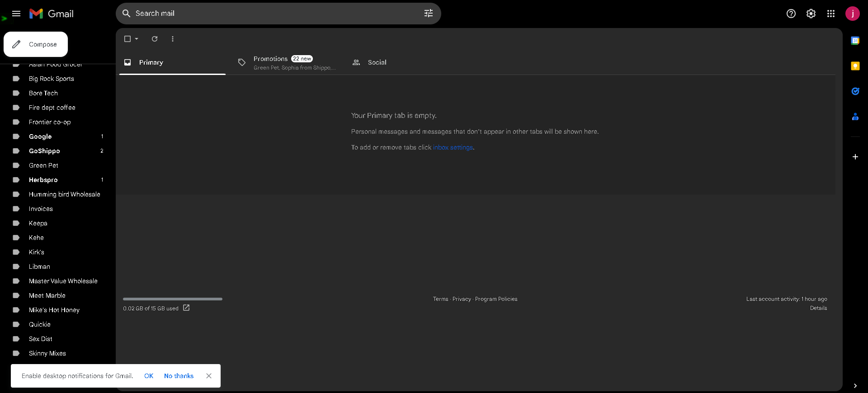Tick the select-all checkbox
868x393 pixels.
click(127, 39)
